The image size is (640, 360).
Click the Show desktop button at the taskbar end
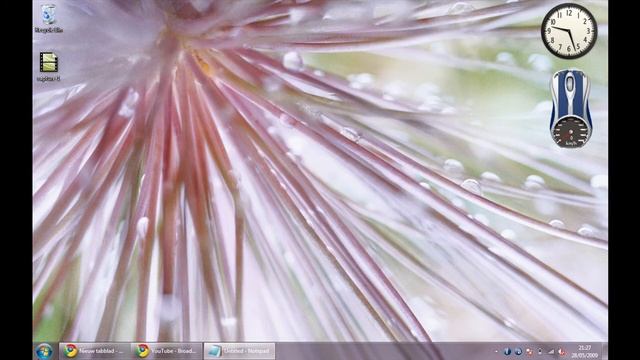pos(605,351)
